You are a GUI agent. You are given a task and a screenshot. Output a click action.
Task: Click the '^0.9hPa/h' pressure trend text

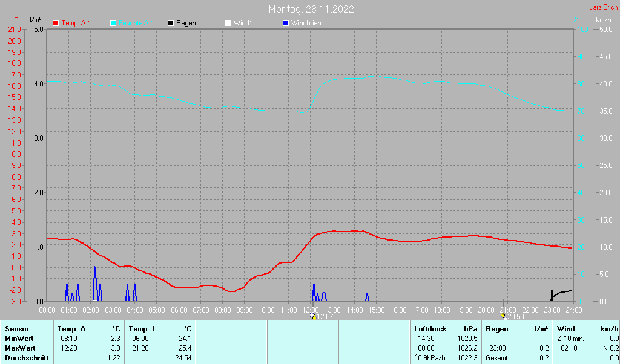point(430,358)
